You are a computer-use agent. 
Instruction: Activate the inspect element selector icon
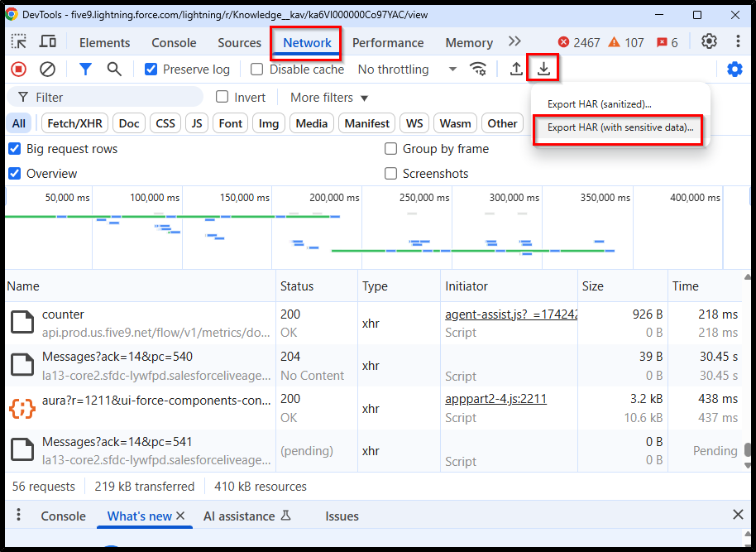coord(19,42)
